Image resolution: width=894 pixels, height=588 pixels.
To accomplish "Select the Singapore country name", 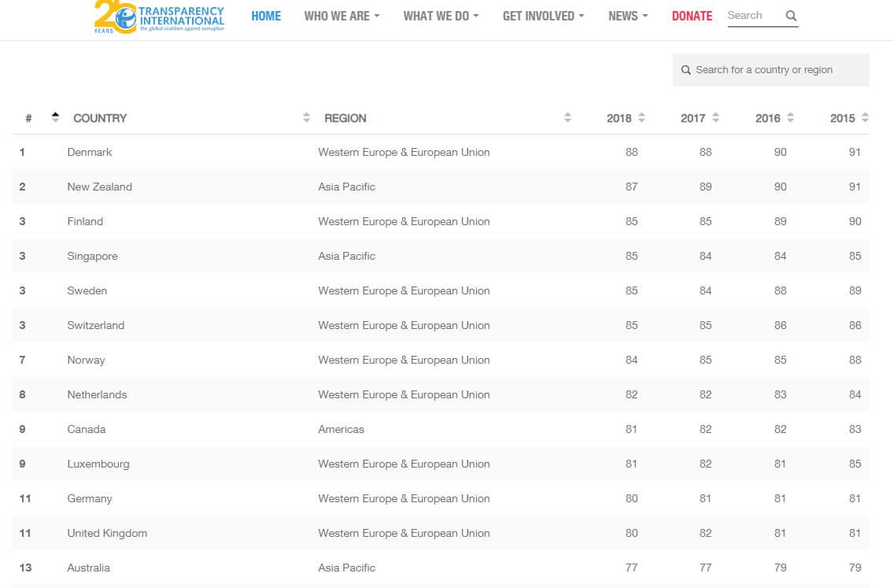I will pos(92,256).
